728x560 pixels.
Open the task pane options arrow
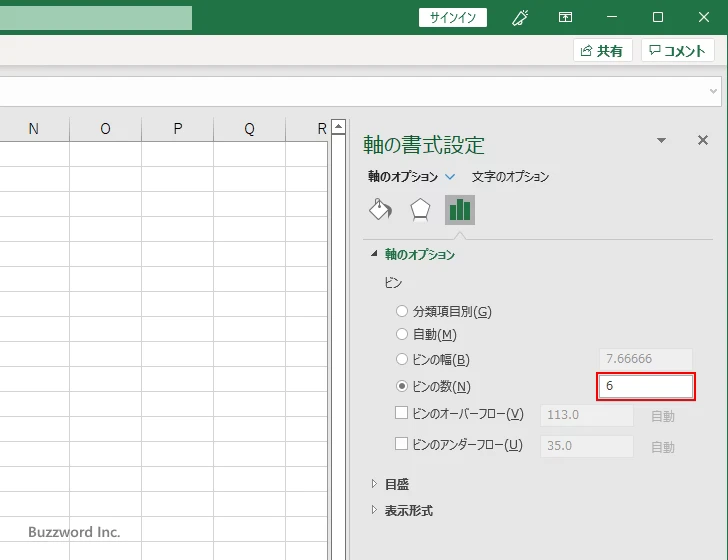662,140
